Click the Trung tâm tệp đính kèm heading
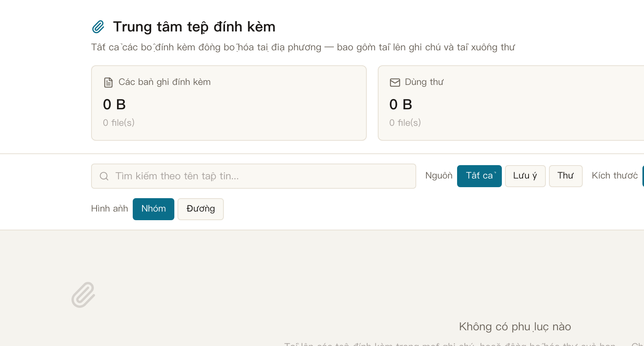The height and width of the screenshot is (346, 644). coord(194,27)
